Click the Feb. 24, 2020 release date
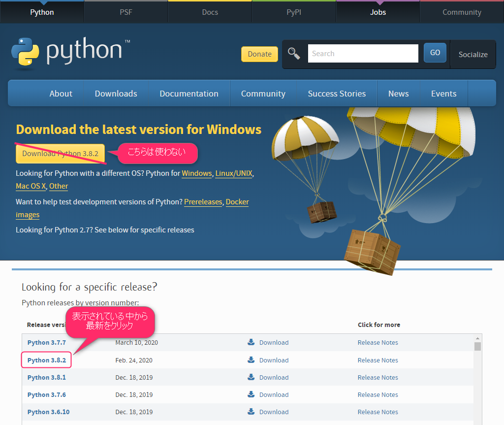 click(134, 360)
